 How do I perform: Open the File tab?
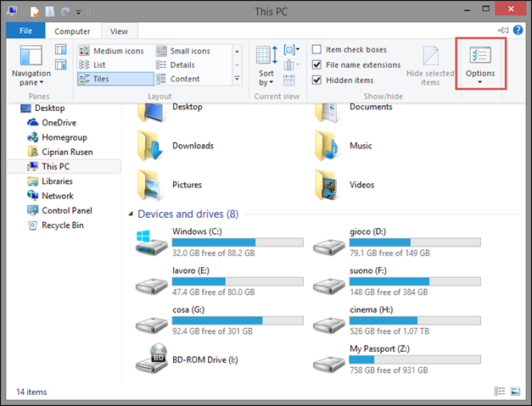25,31
